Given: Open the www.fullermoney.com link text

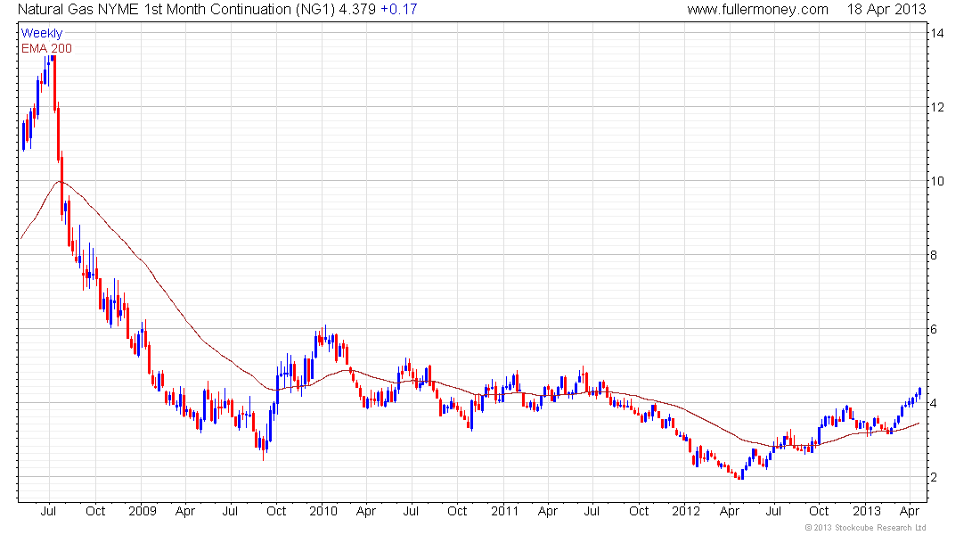Looking at the screenshot, I should (757, 10).
